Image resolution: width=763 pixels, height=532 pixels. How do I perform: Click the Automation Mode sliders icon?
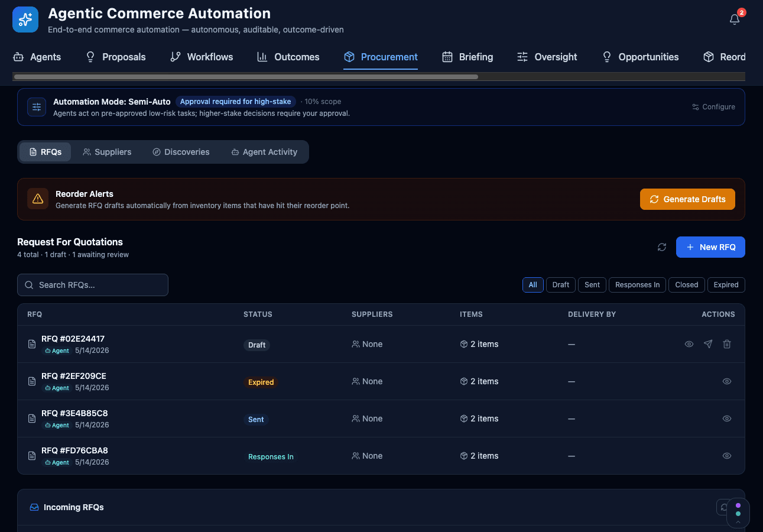click(37, 107)
